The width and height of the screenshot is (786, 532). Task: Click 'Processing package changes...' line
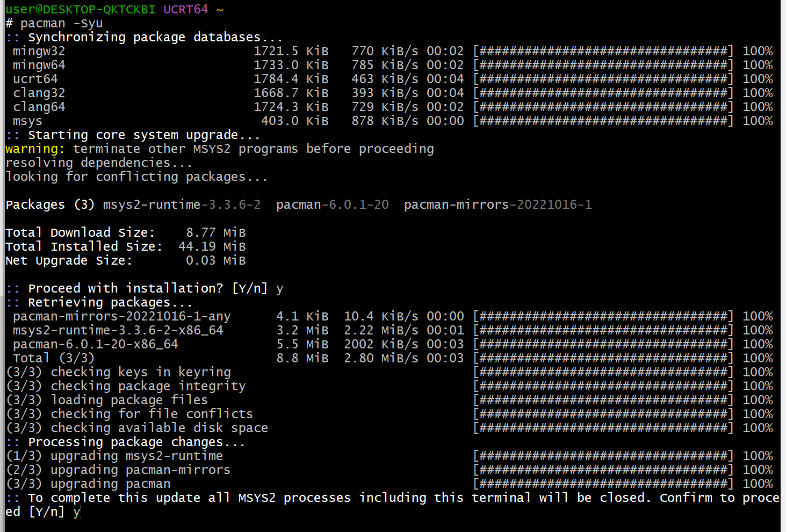point(136,442)
